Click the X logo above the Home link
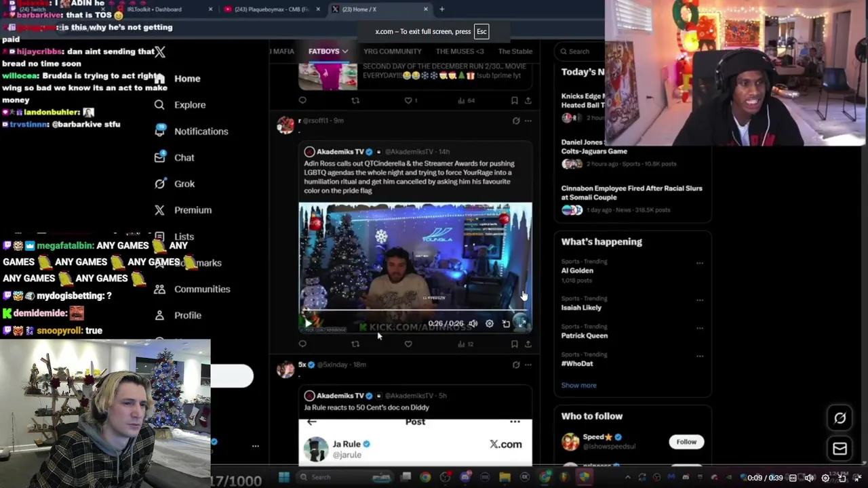This screenshot has width=868, height=488. [159, 52]
